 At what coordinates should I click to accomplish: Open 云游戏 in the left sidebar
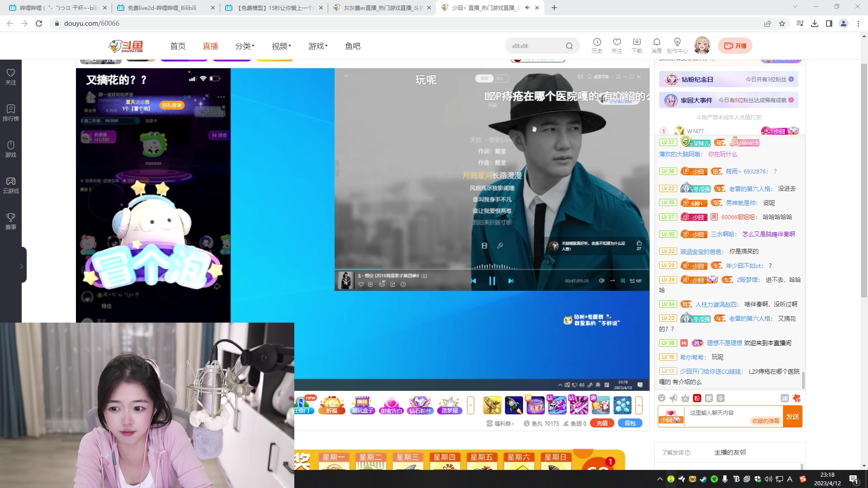(11, 185)
